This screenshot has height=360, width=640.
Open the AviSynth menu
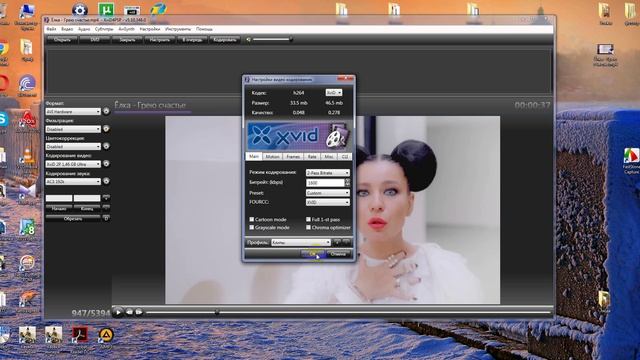(127, 29)
